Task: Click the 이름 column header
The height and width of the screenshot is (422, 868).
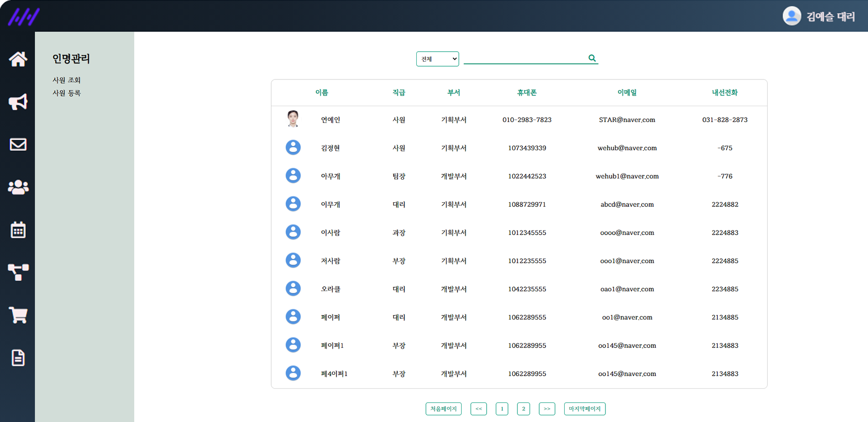Action: point(322,93)
